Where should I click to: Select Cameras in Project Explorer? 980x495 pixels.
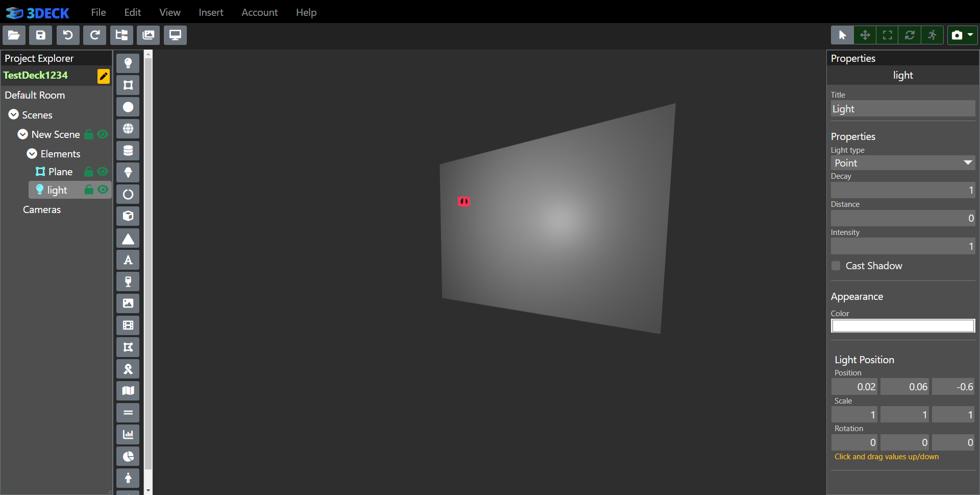(42, 209)
